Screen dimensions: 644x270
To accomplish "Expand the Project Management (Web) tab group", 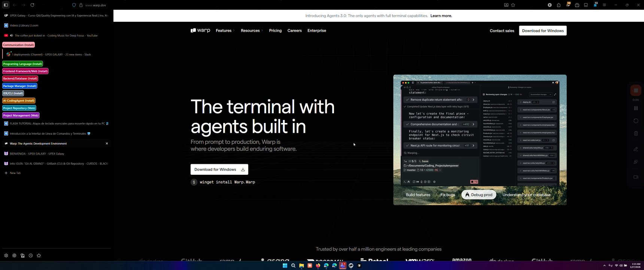I will (21, 115).
